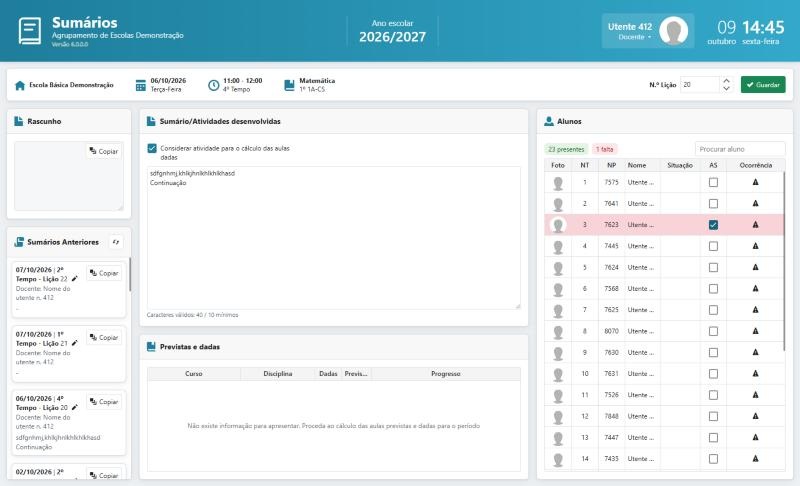Tick the AS checkbox for student 7568
Screen dimensions: 800x486
(713, 289)
